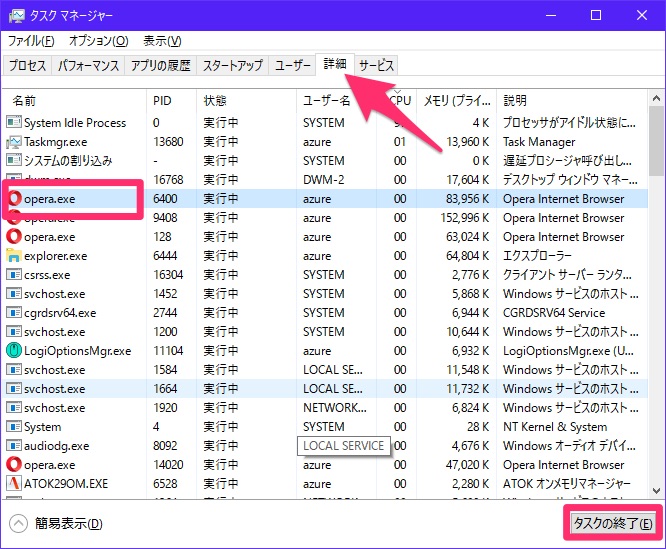Select the LogiOptionsMgr.exe name
Image resolution: width=666 pixels, height=549 pixels.
78,351
